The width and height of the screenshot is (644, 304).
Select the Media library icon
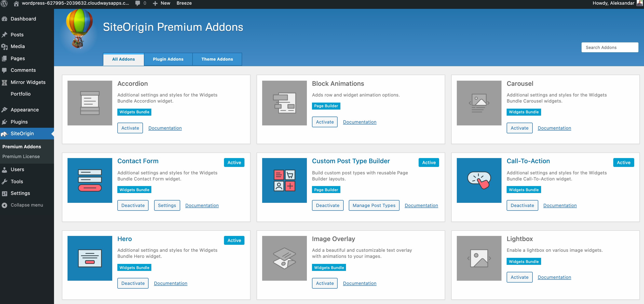pos(5,46)
